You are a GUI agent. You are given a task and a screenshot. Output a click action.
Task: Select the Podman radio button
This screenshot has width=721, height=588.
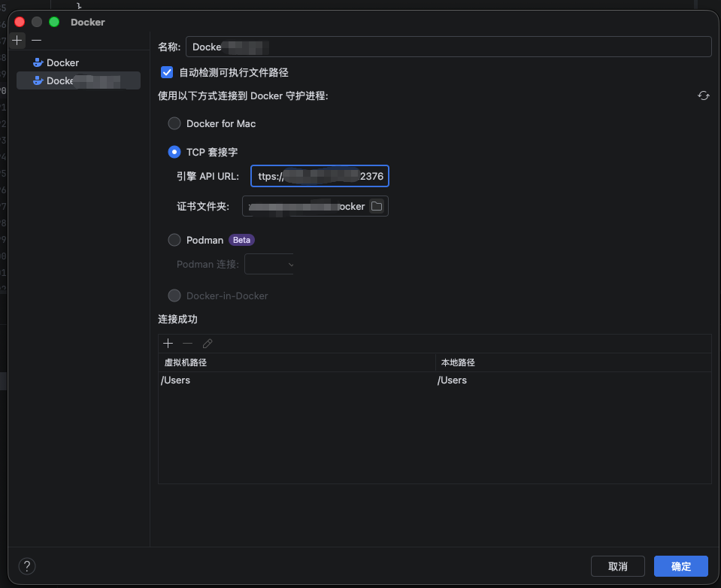coord(174,240)
